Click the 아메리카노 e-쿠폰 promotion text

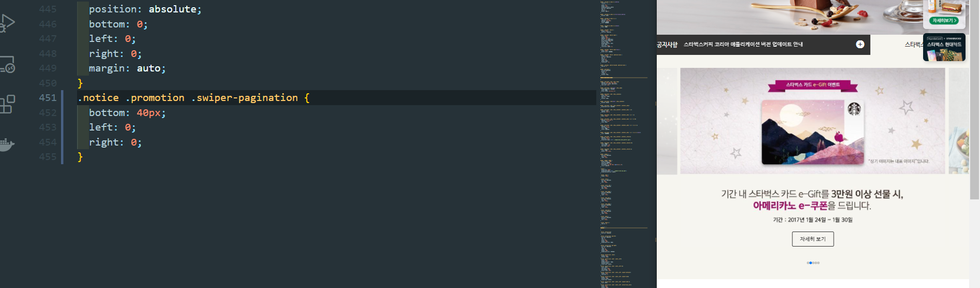coord(790,206)
